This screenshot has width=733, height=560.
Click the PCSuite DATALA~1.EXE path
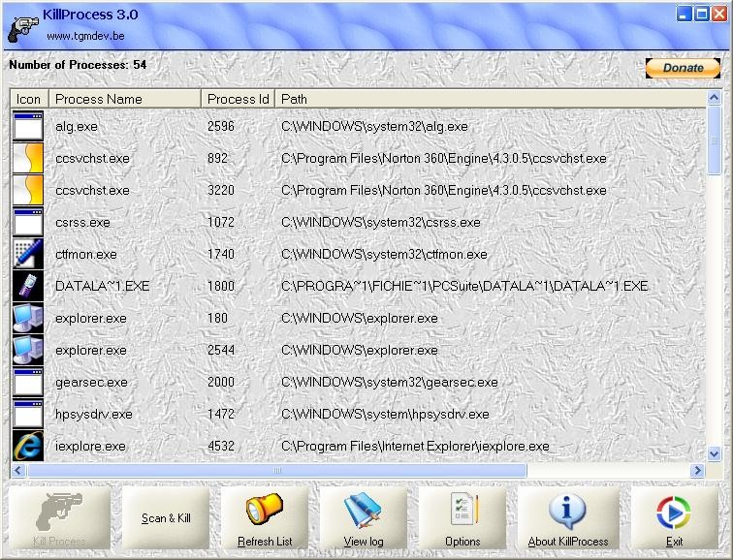click(464, 286)
